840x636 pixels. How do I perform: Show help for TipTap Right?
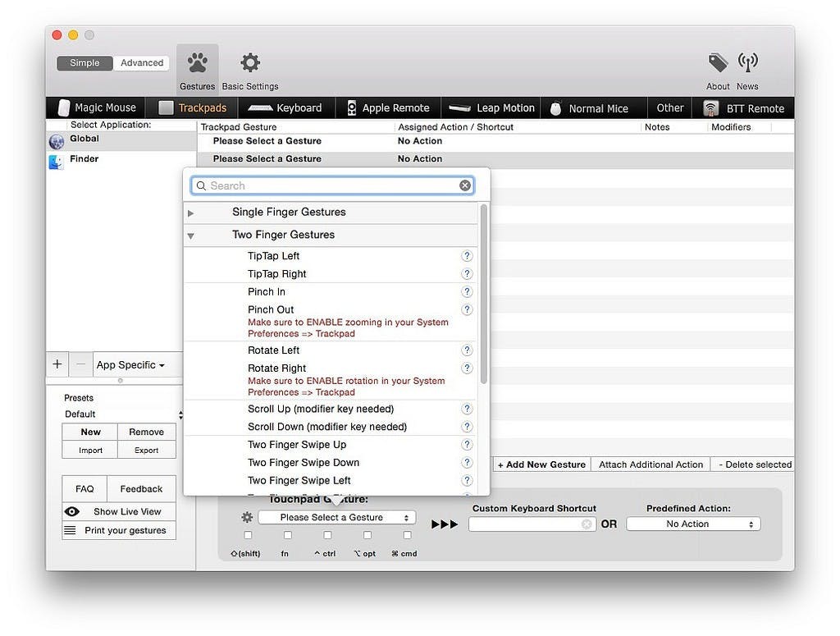[467, 274]
